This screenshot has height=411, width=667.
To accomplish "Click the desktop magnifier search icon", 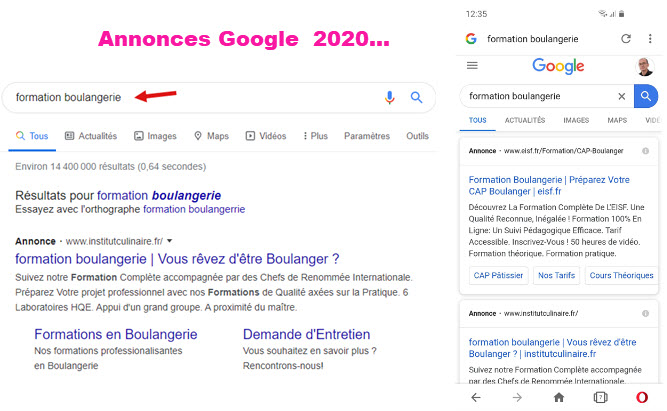I will click(416, 97).
